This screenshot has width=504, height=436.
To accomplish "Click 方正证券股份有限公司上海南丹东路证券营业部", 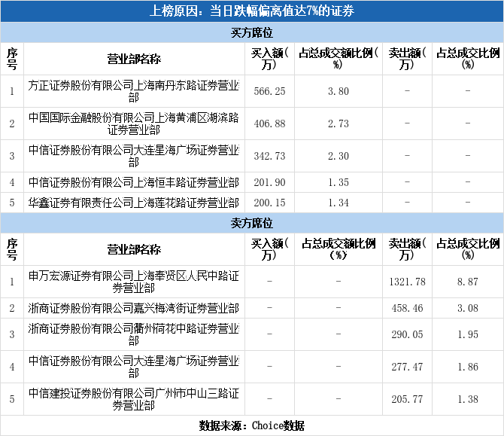I will click(134, 91).
